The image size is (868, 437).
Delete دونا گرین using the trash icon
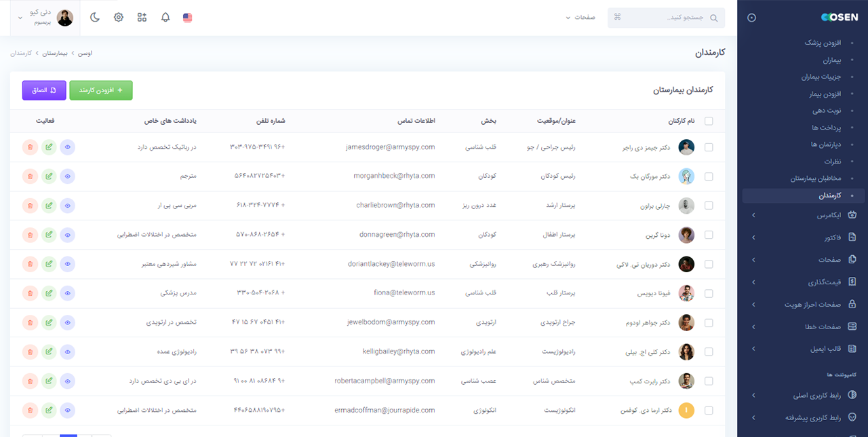pyautogui.click(x=30, y=234)
